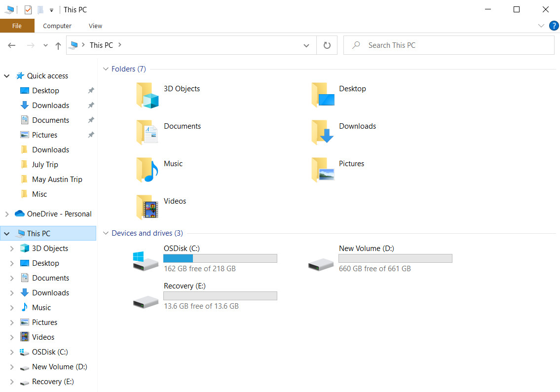
Task: Expand the OneDrive - Personal tree node
Action: (x=7, y=214)
